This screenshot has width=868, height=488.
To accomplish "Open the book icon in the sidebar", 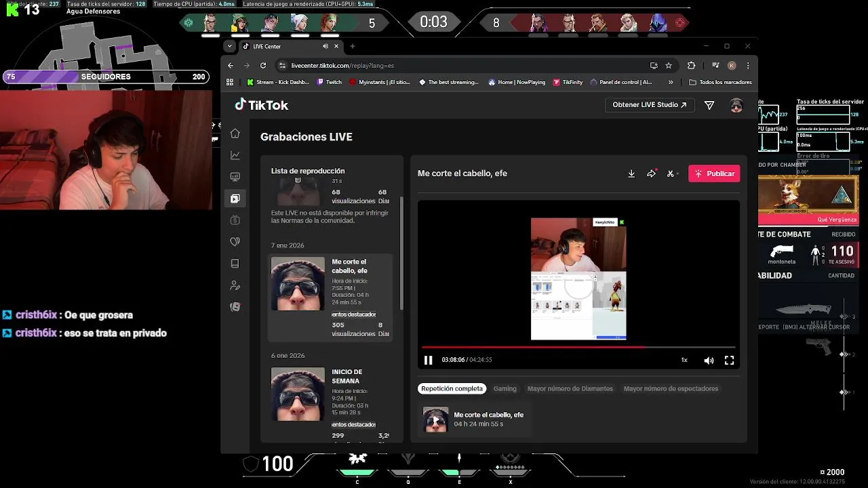I will tap(235, 264).
